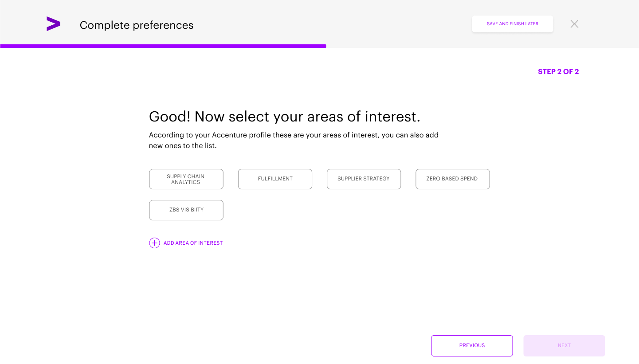The width and height of the screenshot is (639, 364).
Task: Click Save and Finish Later
Action: tap(512, 24)
